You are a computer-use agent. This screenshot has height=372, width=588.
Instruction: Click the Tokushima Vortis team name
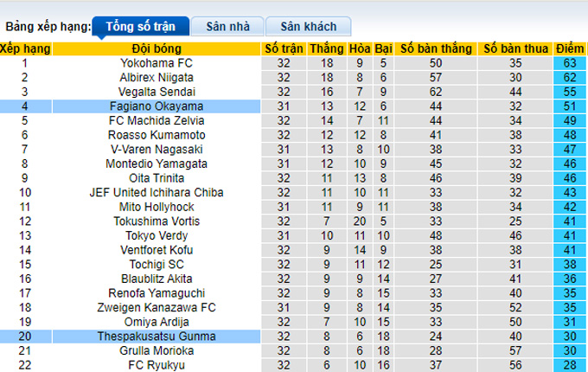point(157,221)
